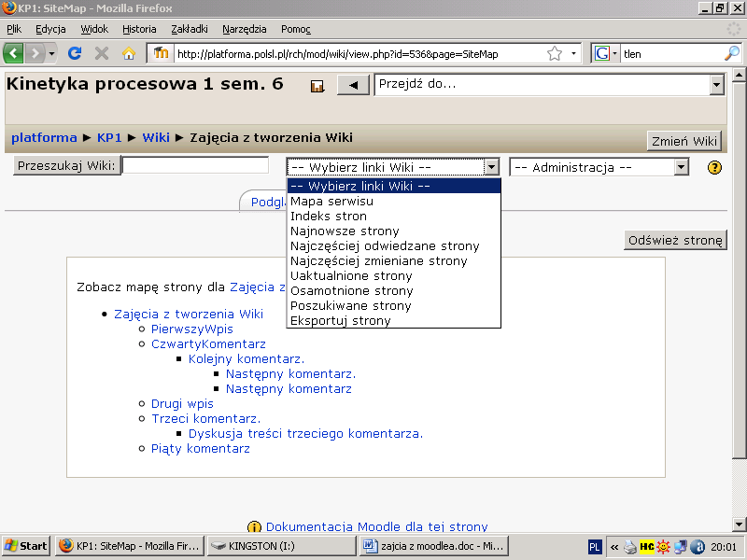Click the 'Przeszukaj Wiki:' button
Screen dimensions: 747x560
(x=66, y=166)
